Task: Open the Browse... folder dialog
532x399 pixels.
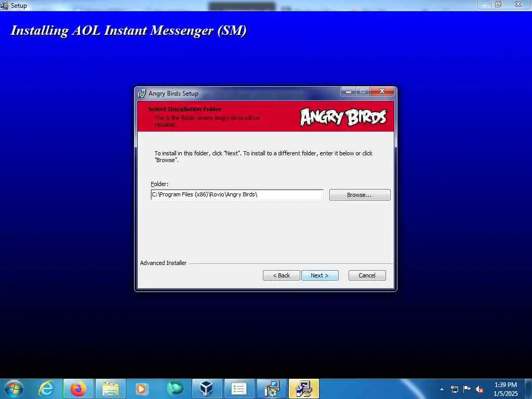Action: pyautogui.click(x=360, y=195)
